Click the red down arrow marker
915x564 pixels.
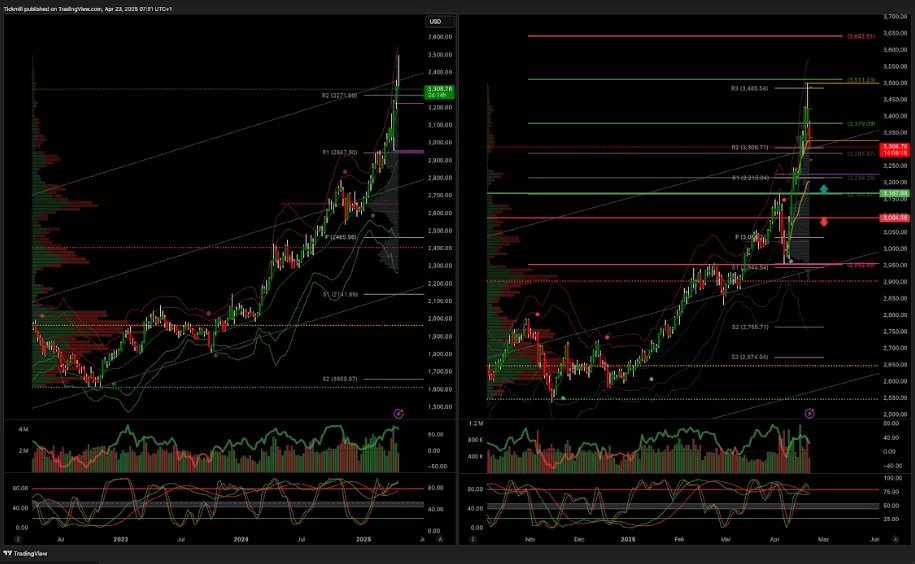(823, 222)
